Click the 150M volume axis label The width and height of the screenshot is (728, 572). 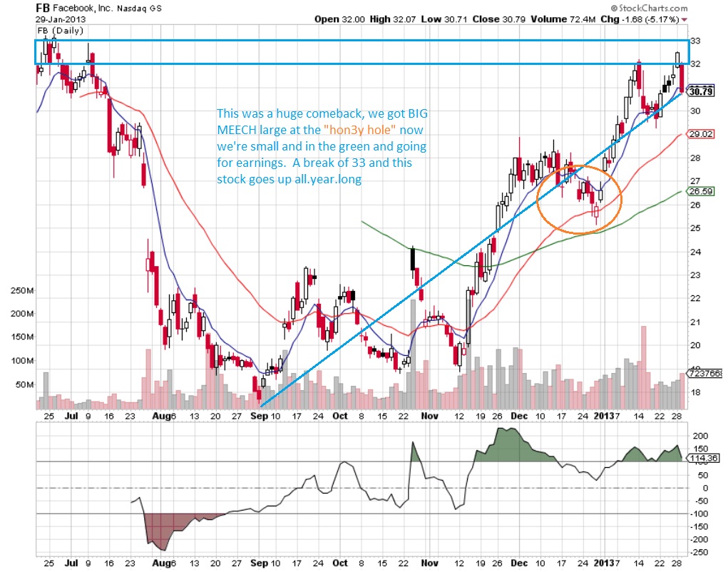click(22, 337)
